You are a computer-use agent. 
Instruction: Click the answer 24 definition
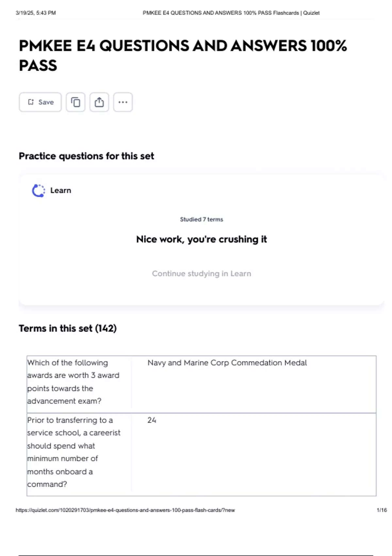[x=152, y=420]
